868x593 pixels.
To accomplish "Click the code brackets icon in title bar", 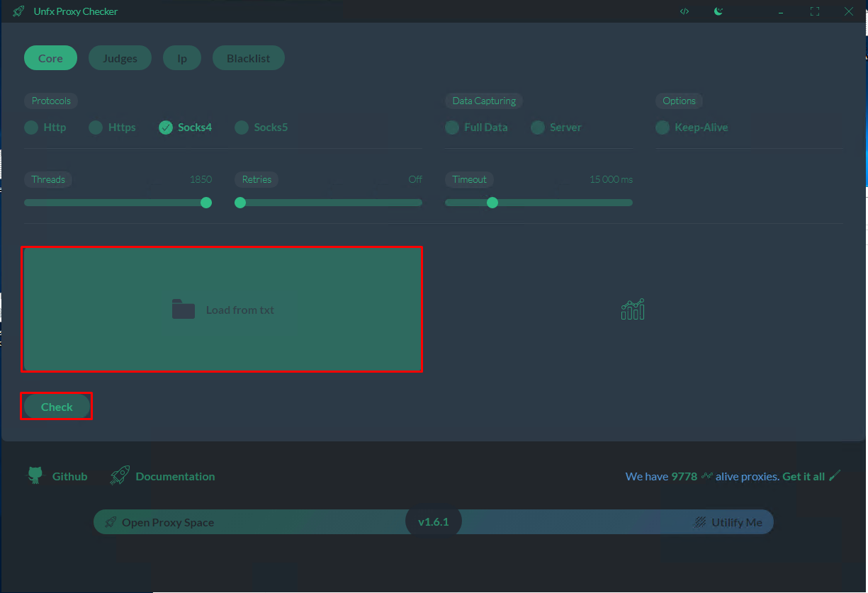I will coord(684,11).
